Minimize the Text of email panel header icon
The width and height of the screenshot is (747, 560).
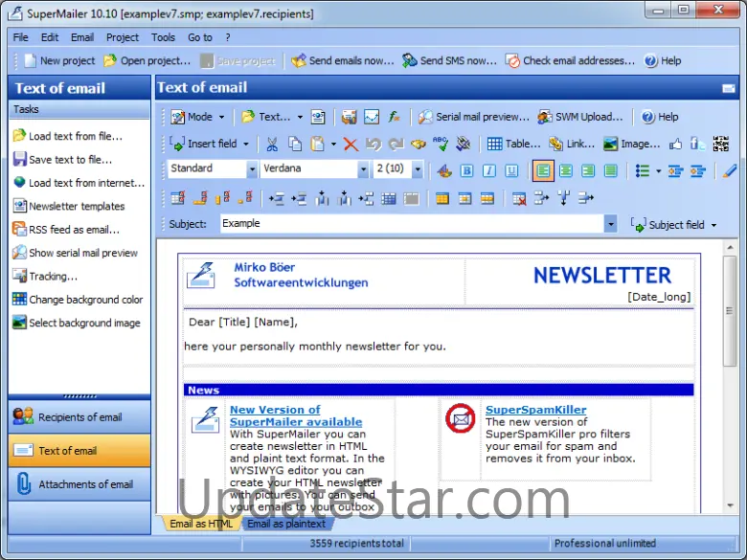coord(729,88)
